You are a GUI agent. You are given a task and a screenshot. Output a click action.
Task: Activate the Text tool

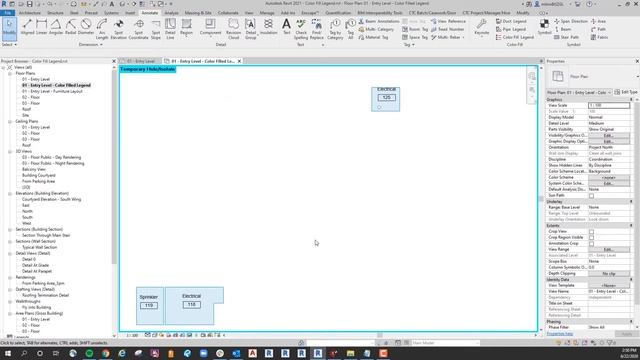click(287, 27)
